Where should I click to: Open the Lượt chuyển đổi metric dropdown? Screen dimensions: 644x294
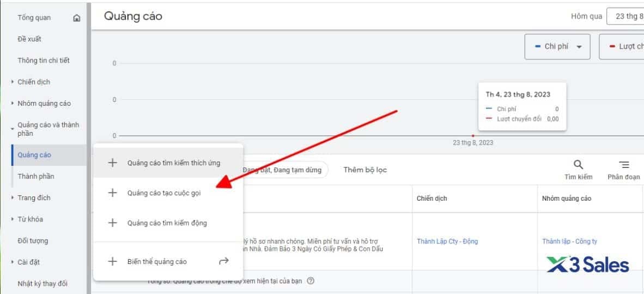(622, 47)
